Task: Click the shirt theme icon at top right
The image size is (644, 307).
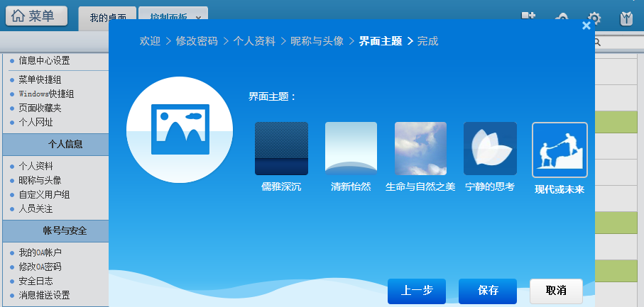Action: (x=626, y=18)
